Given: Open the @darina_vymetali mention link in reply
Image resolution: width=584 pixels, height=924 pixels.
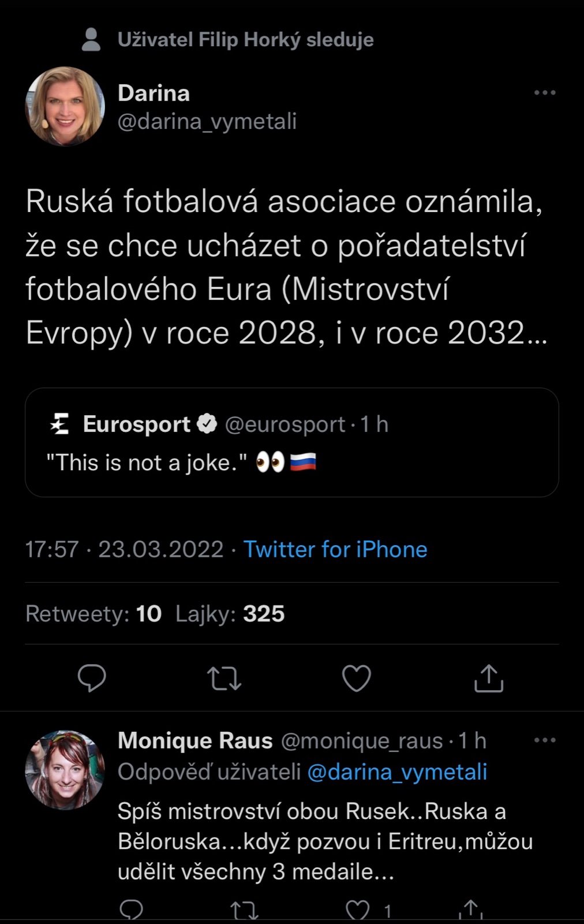Looking at the screenshot, I should [x=397, y=772].
